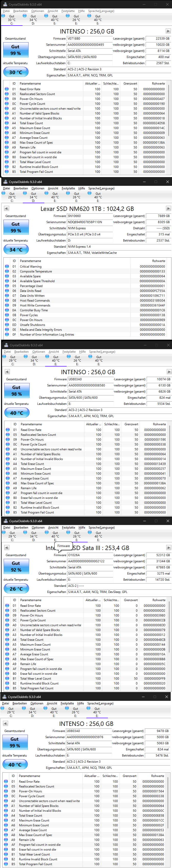172x868 pixels.
Task: Click Betriebsstunden value 14720 Std.
Action: (158, 580)
